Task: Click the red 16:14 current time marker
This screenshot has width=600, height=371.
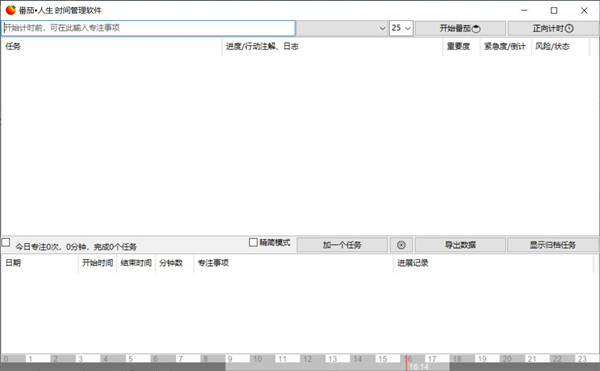Action: pyautogui.click(x=406, y=363)
